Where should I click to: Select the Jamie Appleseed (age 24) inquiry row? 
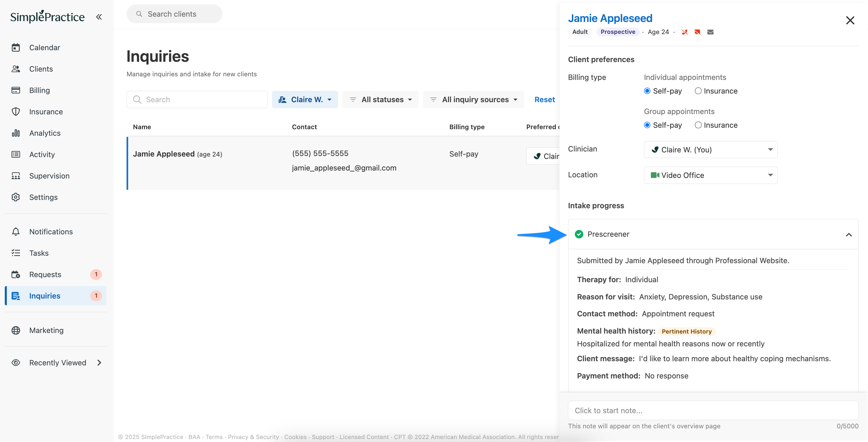point(343,163)
